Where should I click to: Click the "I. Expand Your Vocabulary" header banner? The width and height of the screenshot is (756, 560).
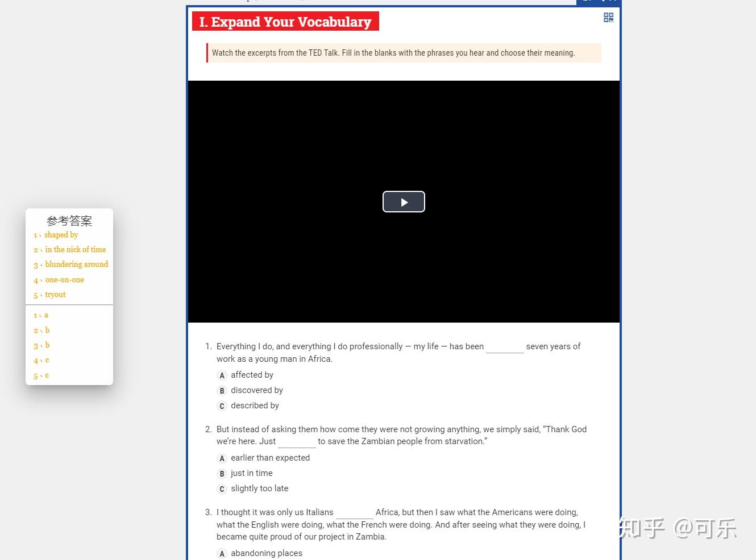[x=285, y=22]
